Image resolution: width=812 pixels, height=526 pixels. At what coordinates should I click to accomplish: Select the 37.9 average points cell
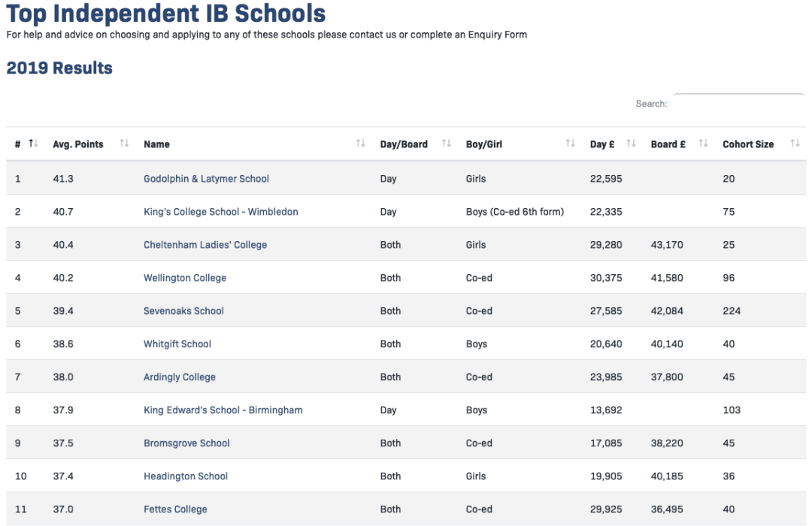[63, 410]
